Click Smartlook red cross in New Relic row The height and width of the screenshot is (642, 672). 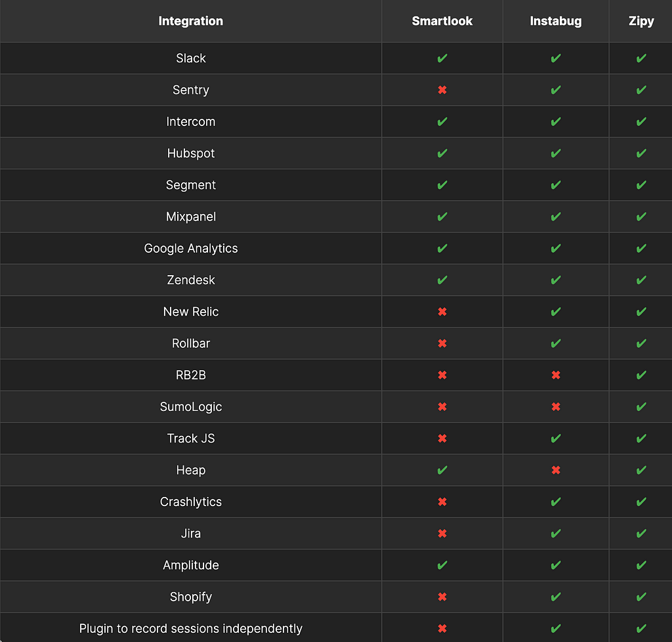[442, 312]
